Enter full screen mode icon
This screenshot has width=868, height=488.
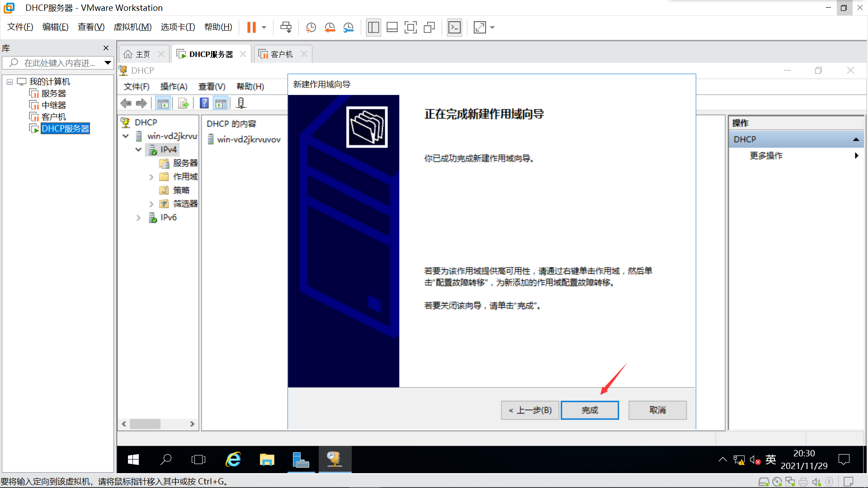(410, 28)
